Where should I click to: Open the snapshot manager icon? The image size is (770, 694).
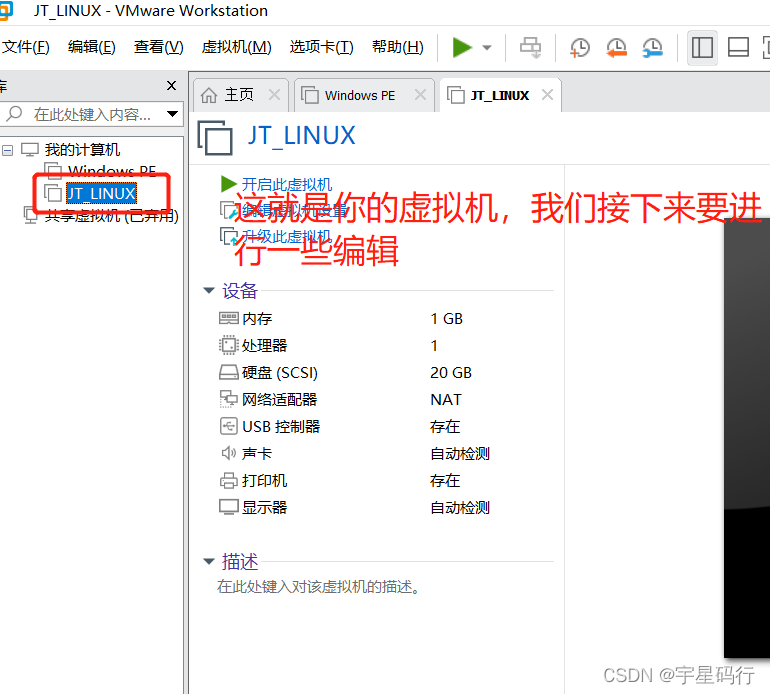tap(653, 48)
